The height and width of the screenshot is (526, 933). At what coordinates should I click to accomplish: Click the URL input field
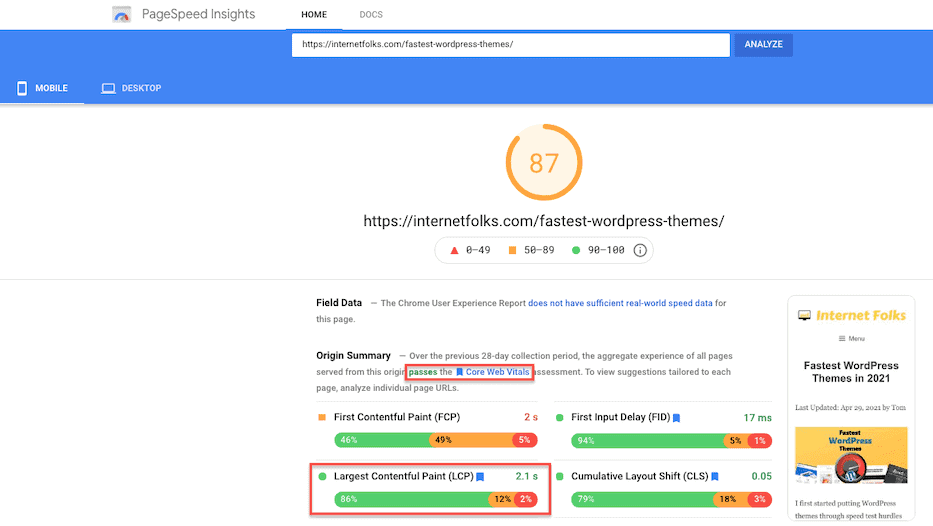pyautogui.click(x=511, y=45)
